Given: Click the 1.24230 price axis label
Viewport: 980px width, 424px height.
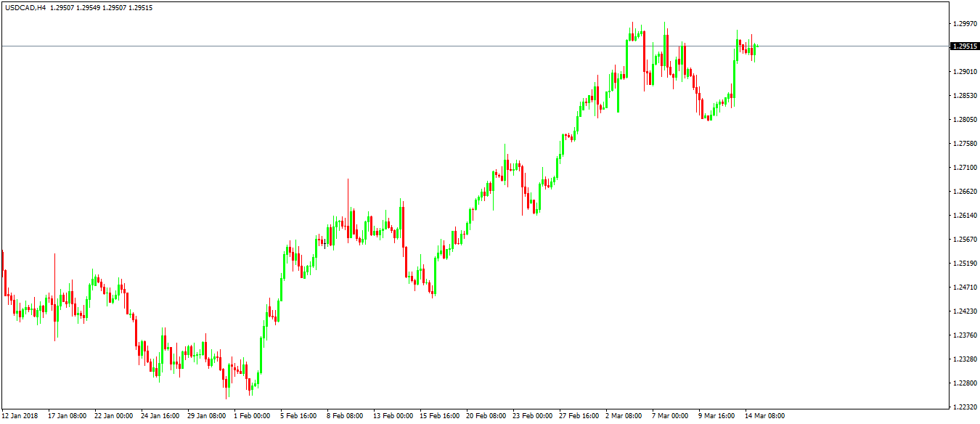Looking at the screenshot, I should pyautogui.click(x=965, y=311).
